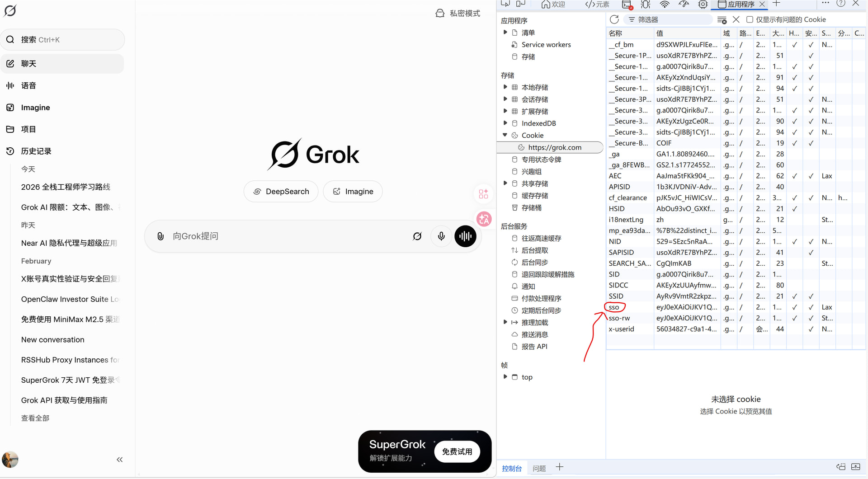
Task: Select the cf_clearance cookie row
Action: click(736, 198)
